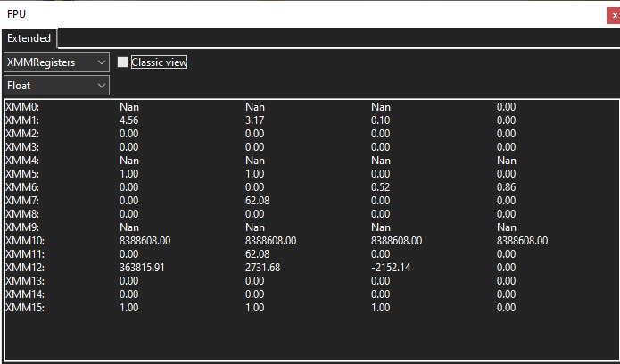Open the Float format dropdown

click(x=56, y=86)
